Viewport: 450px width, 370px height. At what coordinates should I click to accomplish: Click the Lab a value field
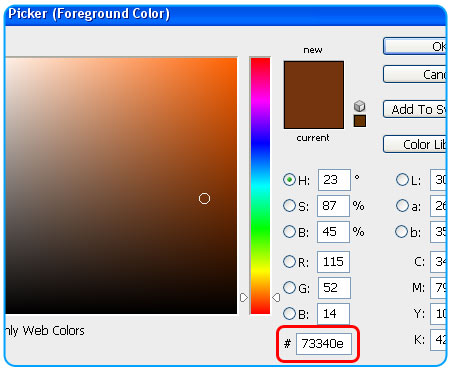click(x=438, y=206)
